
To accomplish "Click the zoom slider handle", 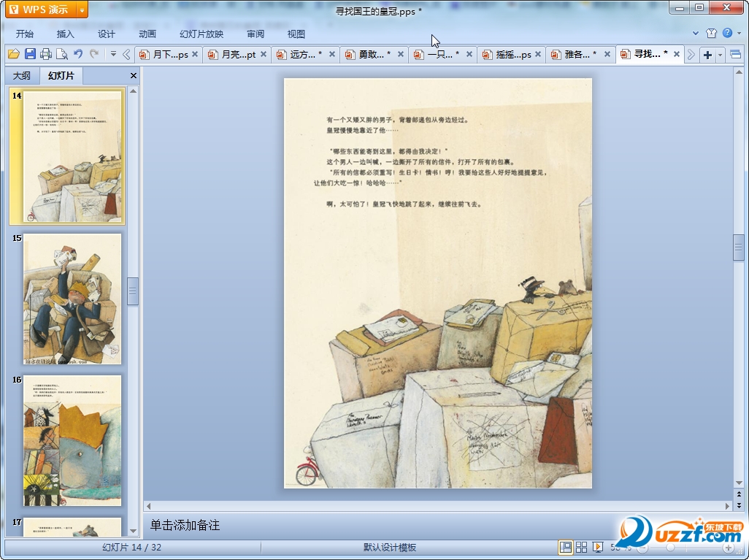I will pos(671,548).
